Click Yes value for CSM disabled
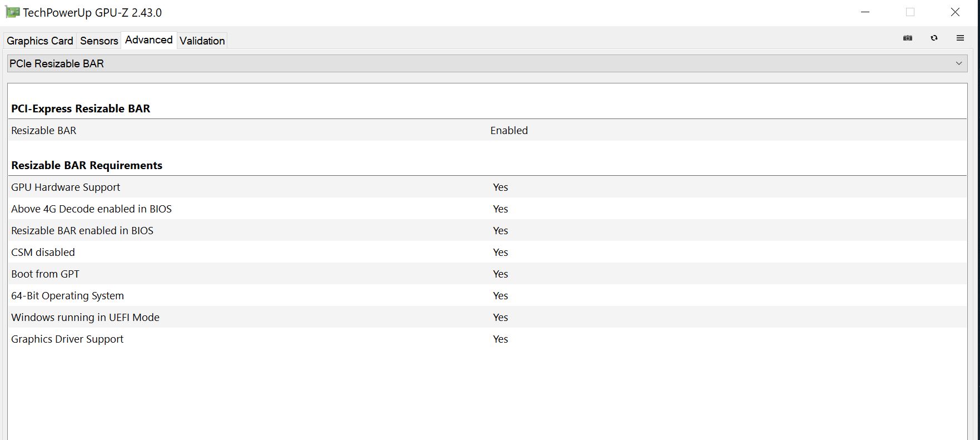 (500, 252)
